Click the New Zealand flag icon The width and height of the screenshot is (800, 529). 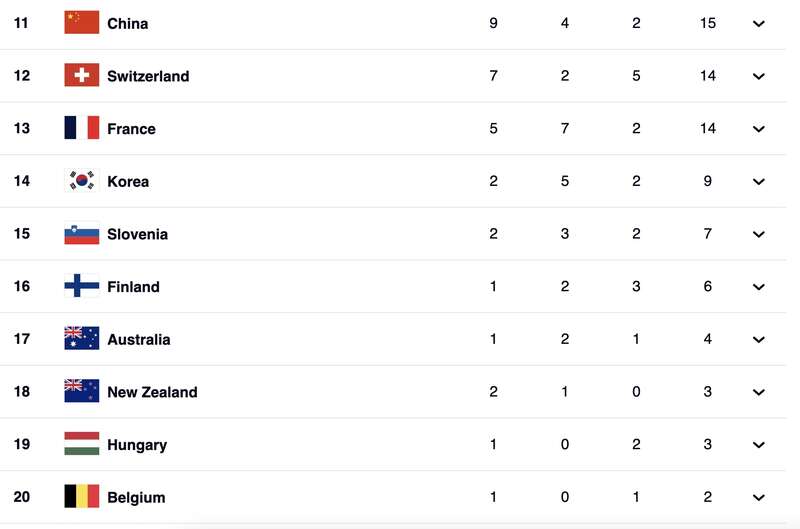[x=81, y=392]
